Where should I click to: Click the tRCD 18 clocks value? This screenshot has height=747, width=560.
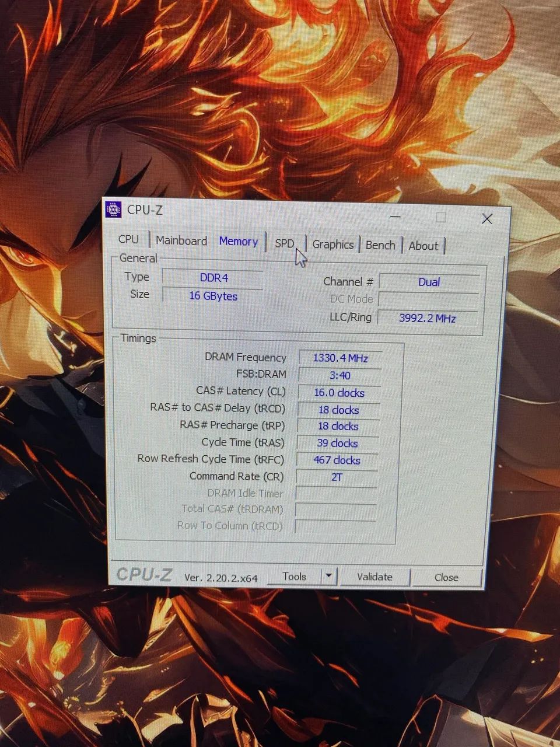pos(339,410)
